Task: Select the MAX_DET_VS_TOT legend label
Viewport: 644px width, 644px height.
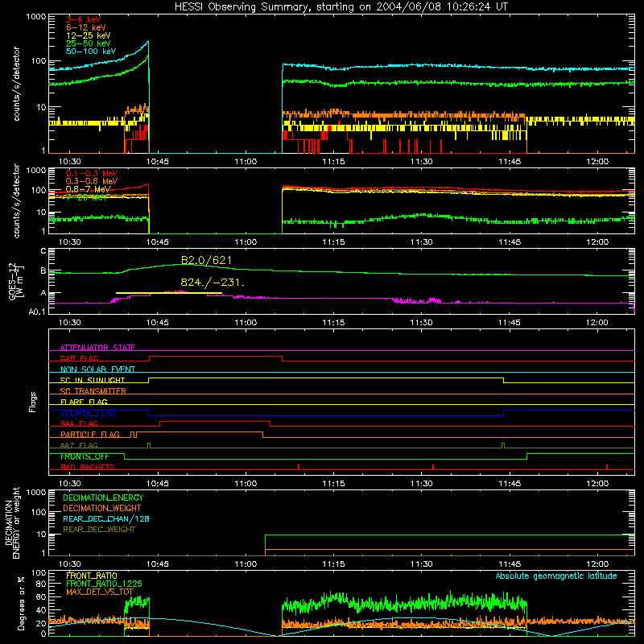Action: [100, 592]
